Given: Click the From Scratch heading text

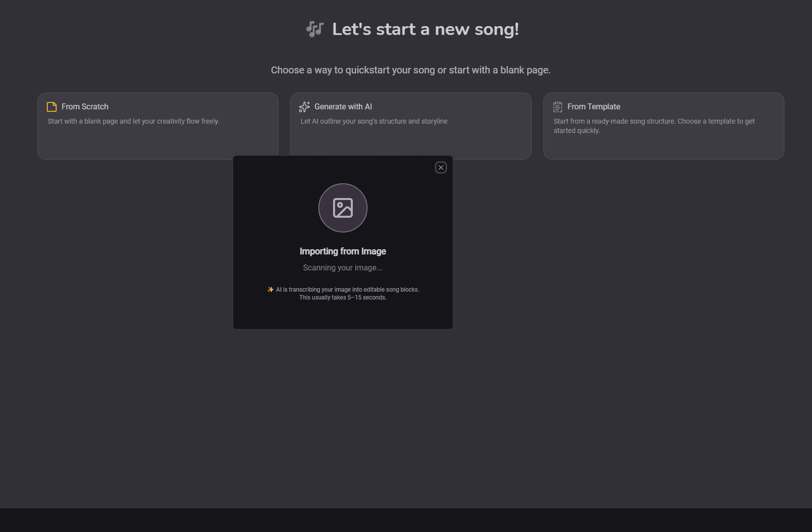Looking at the screenshot, I should coord(85,106).
